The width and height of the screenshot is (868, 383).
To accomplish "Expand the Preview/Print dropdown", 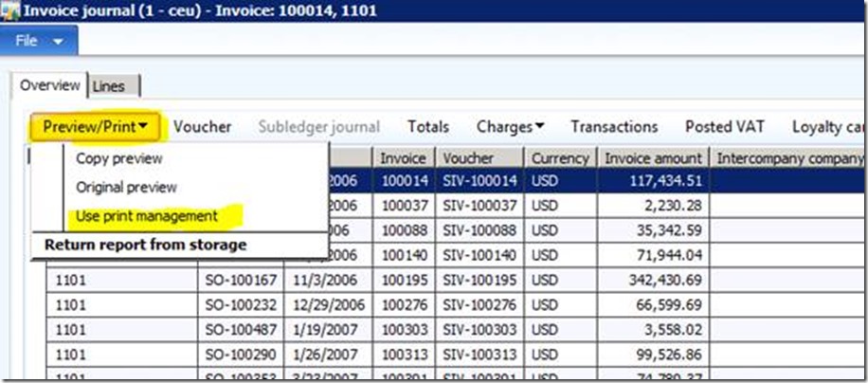I will (x=95, y=126).
